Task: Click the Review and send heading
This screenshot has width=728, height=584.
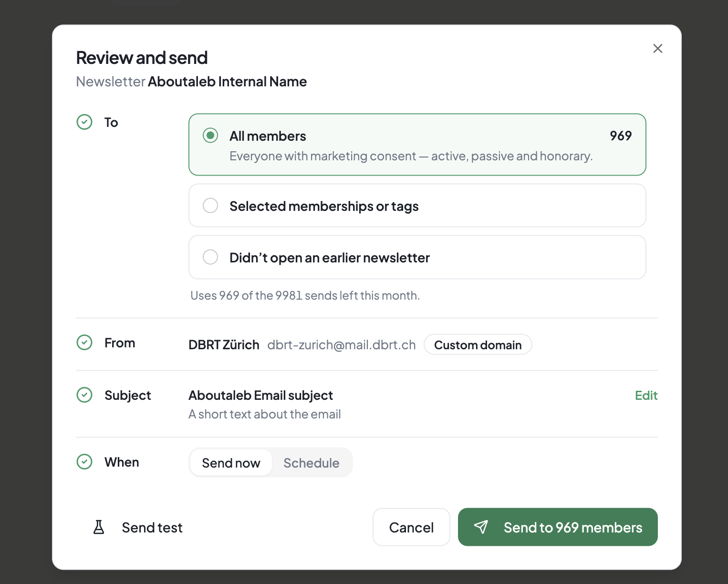Action: (x=142, y=58)
